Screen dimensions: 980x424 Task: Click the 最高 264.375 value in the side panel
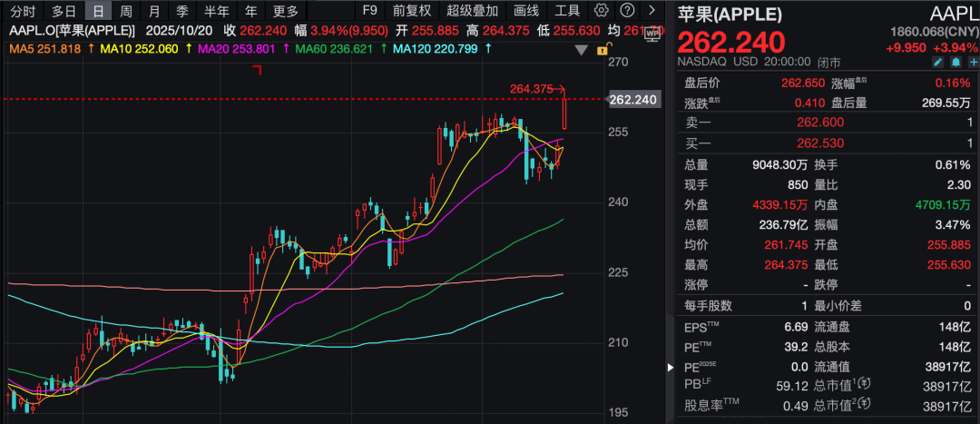coord(786,264)
